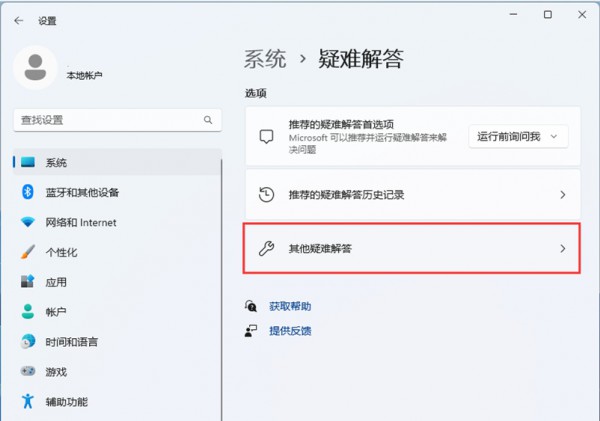Expand 其他疑难解答 chevron arrow

(562, 248)
